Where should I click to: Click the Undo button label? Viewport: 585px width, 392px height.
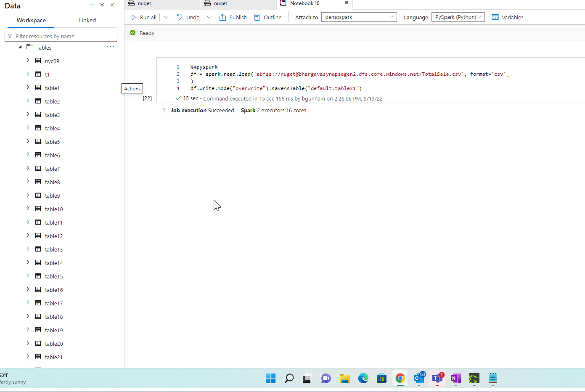pyautogui.click(x=193, y=17)
